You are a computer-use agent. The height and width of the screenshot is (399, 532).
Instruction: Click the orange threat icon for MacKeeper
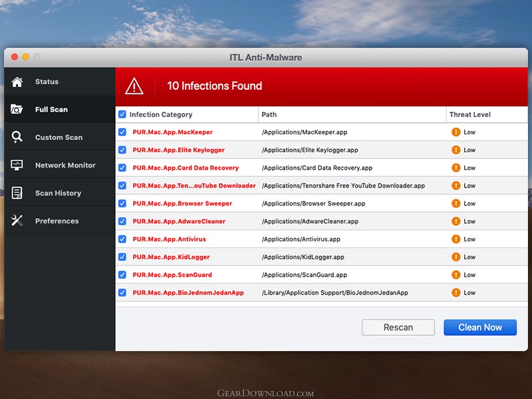(x=456, y=132)
